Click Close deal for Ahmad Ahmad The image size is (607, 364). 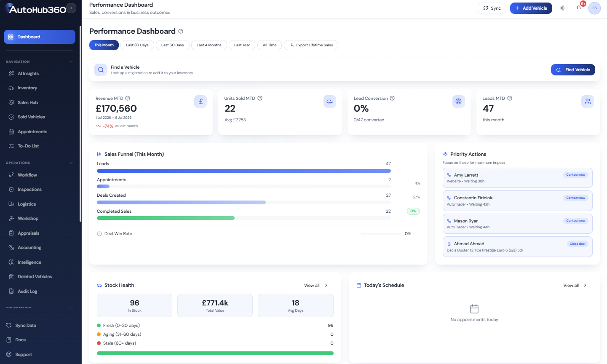coord(578,244)
